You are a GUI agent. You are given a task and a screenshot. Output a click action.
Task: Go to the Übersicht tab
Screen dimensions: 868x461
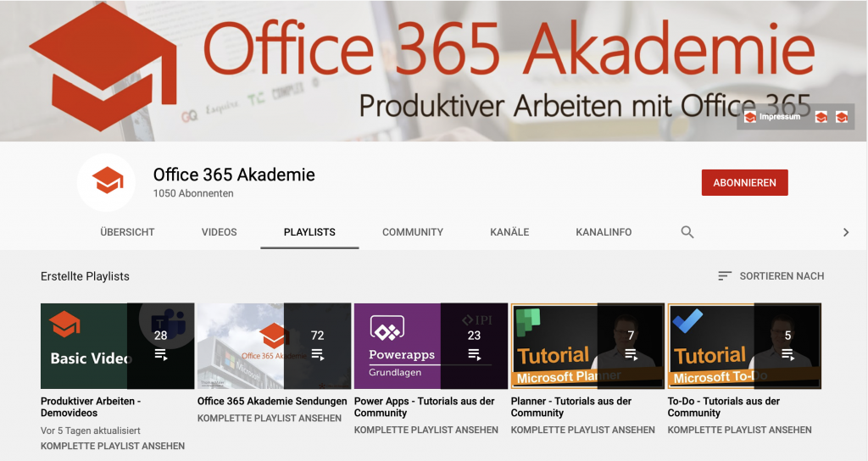[127, 232]
